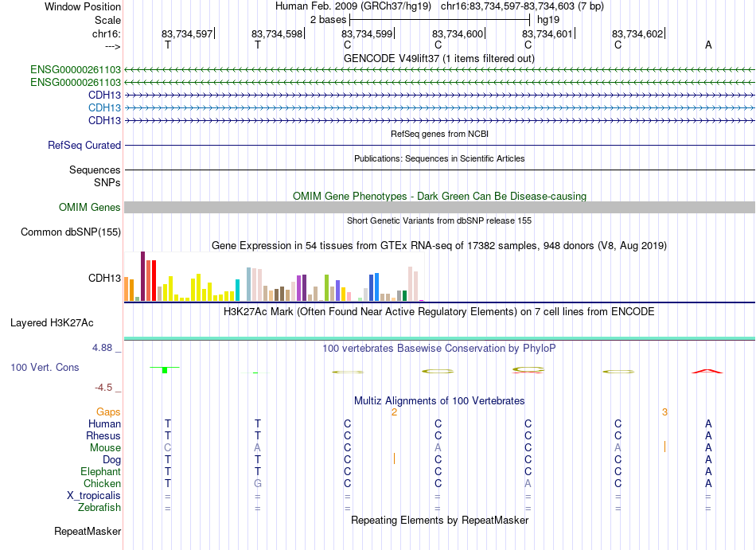Click the 83,734,597 position label
This screenshot has width=756, height=550.
186,33
